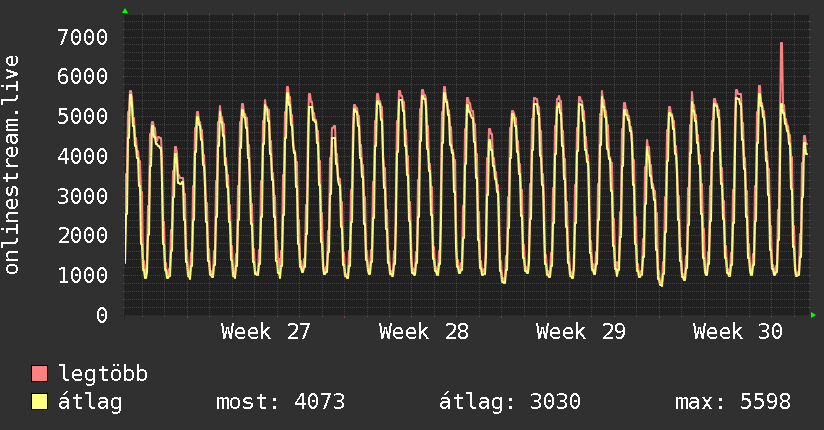Select the legtöbb legend label
The image size is (824, 430).
point(103,374)
